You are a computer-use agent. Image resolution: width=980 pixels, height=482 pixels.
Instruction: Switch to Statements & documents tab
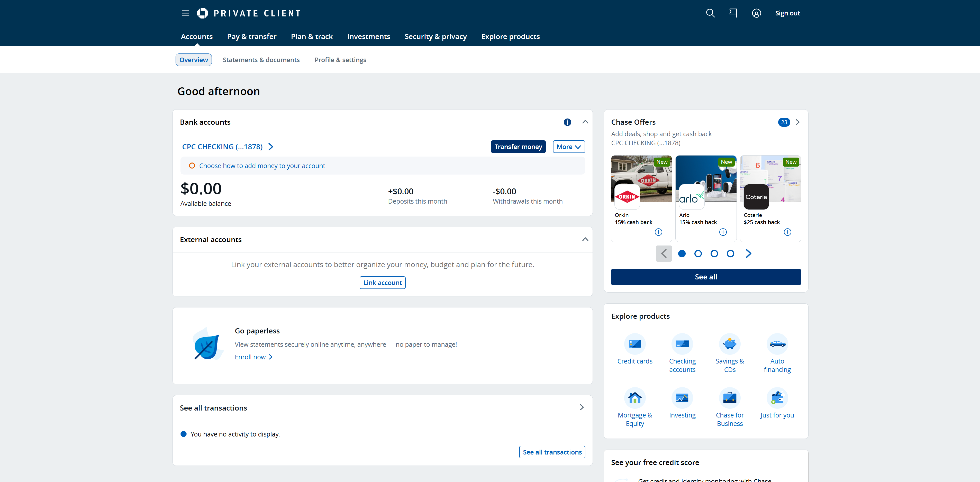(261, 60)
